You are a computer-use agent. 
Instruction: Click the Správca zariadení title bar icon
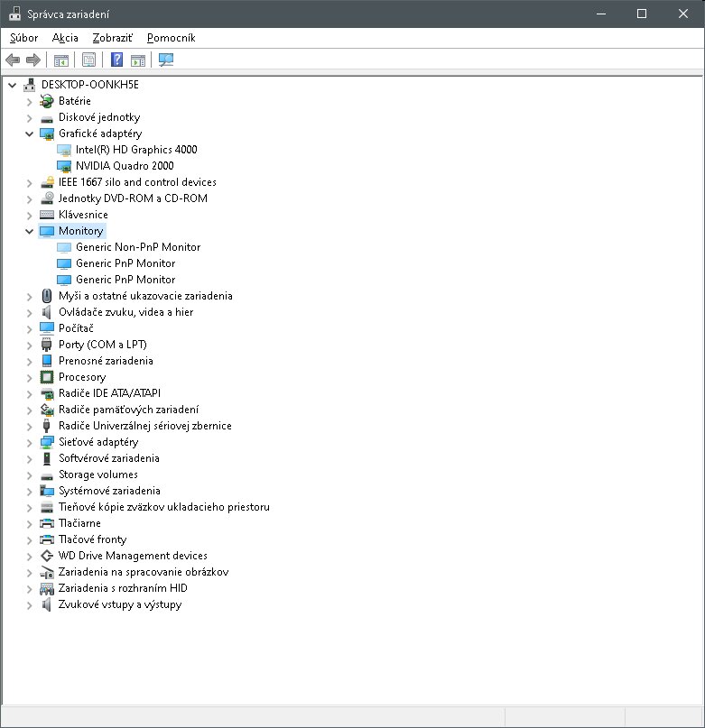point(14,14)
